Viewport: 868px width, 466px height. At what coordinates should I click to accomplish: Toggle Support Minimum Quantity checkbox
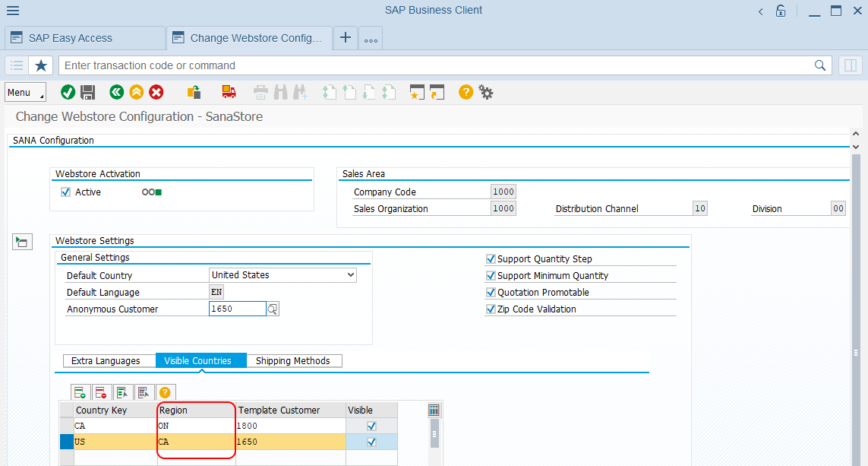(x=491, y=275)
